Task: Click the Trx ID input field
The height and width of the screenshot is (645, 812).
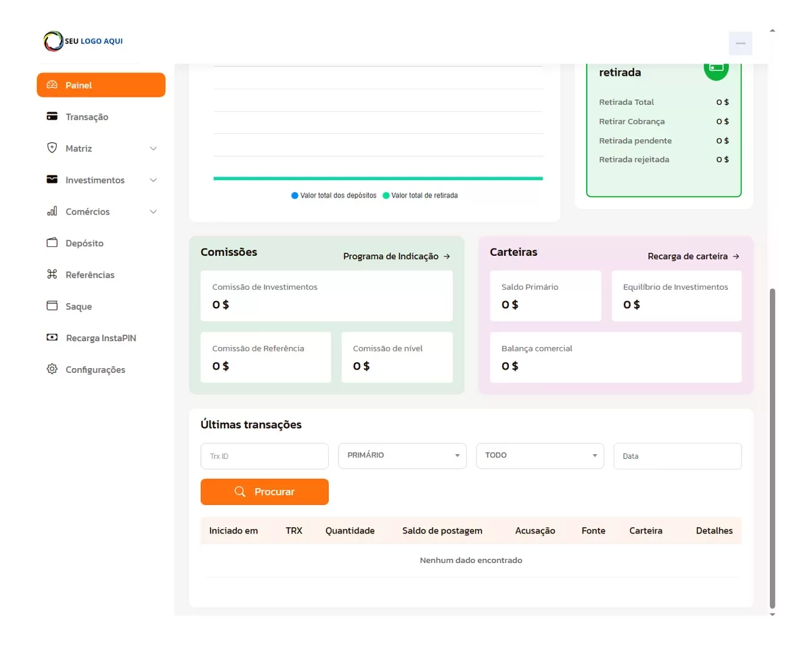Action: click(265, 456)
